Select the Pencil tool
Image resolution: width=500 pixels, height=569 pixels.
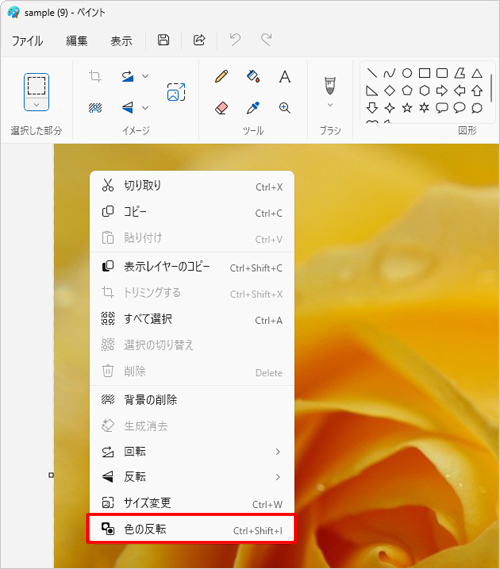pos(221,77)
